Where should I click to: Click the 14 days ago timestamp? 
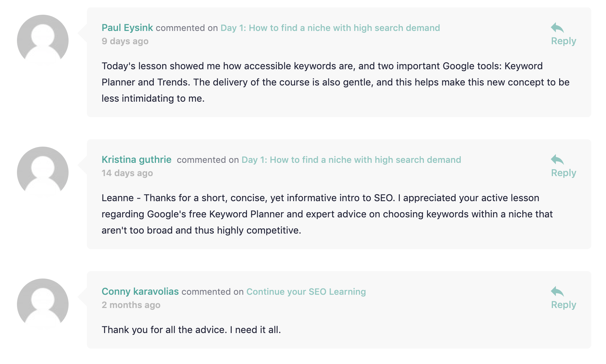pos(127,173)
